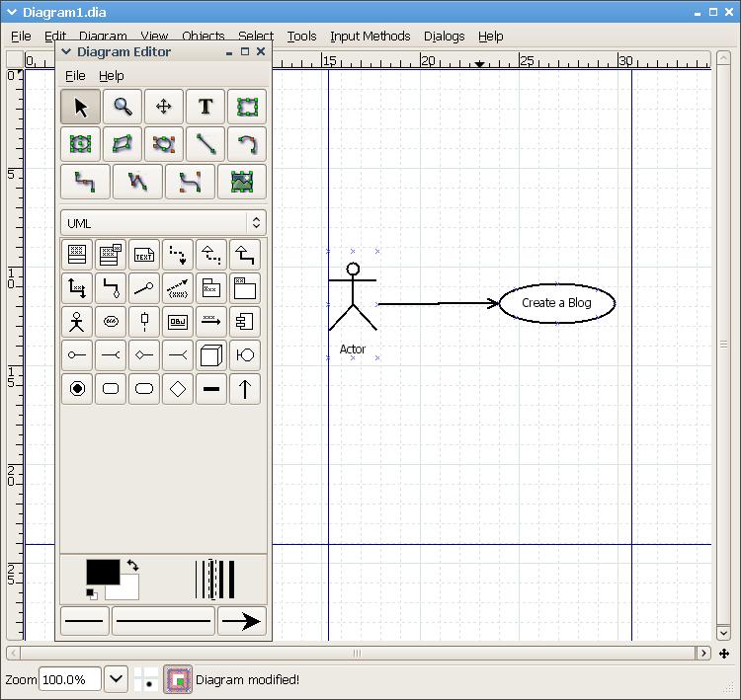Open the line end arrow style selector
The height and width of the screenshot is (700, 741).
point(241,621)
